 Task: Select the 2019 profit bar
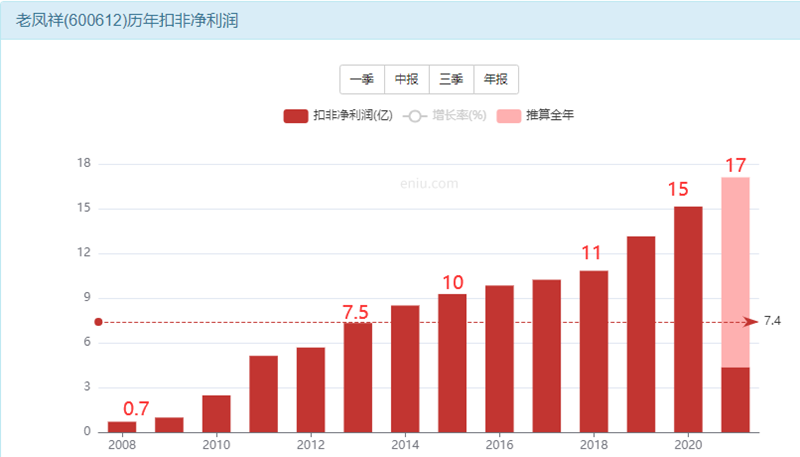(641, 335)
